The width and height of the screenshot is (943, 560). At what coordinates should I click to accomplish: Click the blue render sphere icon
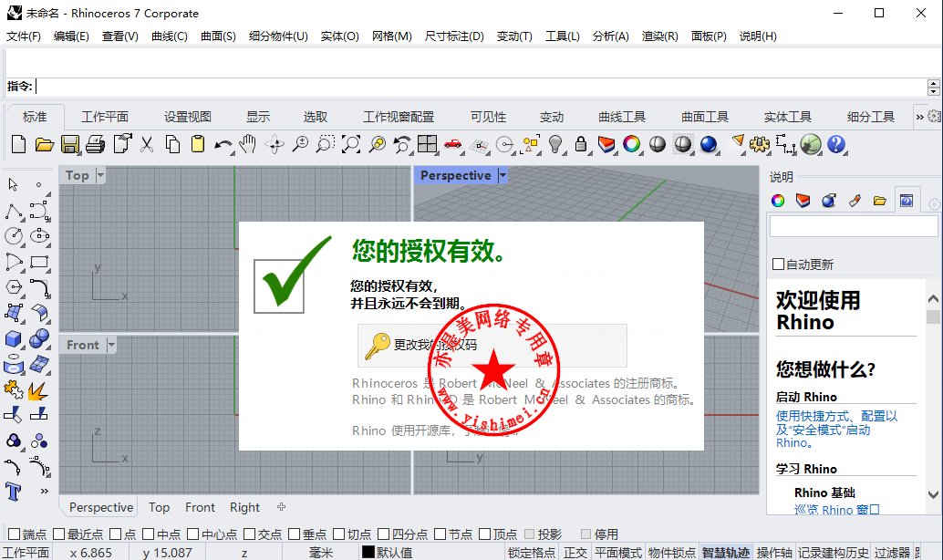[x=709, y=144]
